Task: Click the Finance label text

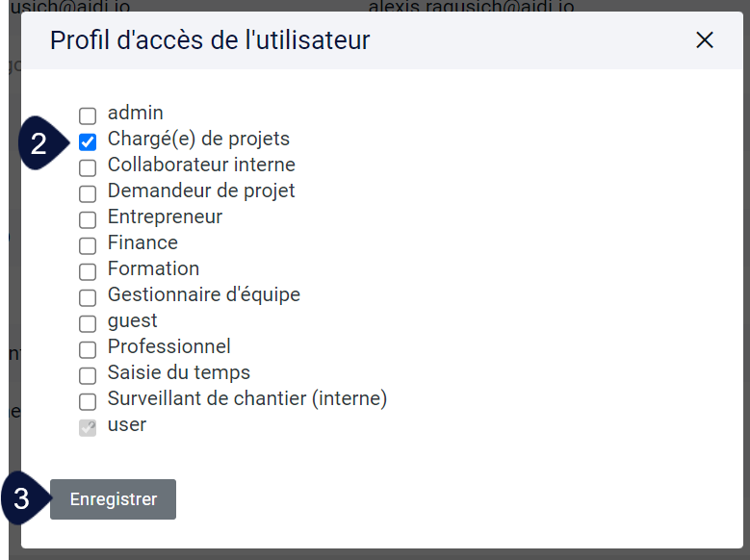Action: tap(142, 242)
